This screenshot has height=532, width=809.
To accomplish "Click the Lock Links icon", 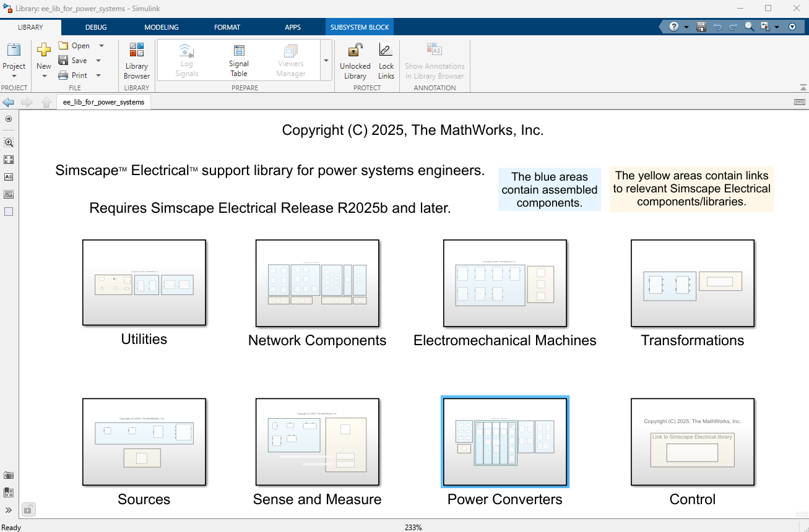I will click(x=386, y=50).
